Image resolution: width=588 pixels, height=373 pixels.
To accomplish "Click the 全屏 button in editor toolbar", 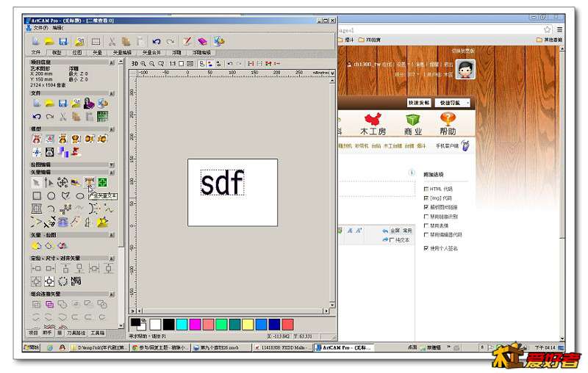I will [392, 231].
